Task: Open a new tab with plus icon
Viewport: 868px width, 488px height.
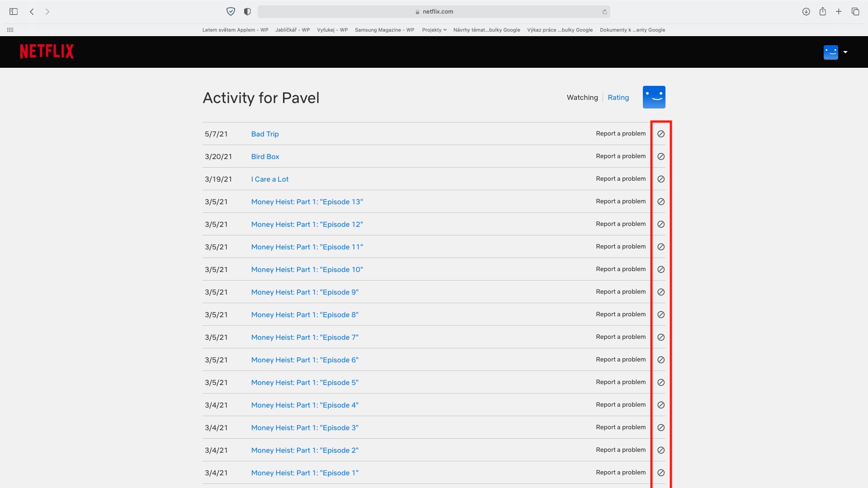Action: click(839, 12)
